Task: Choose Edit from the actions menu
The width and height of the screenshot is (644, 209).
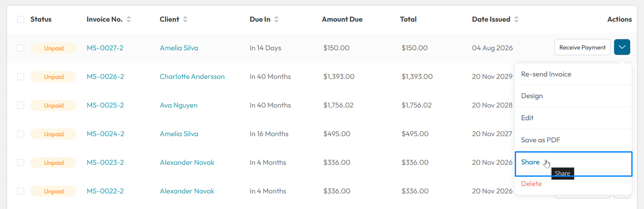Action: click(573, 118)
